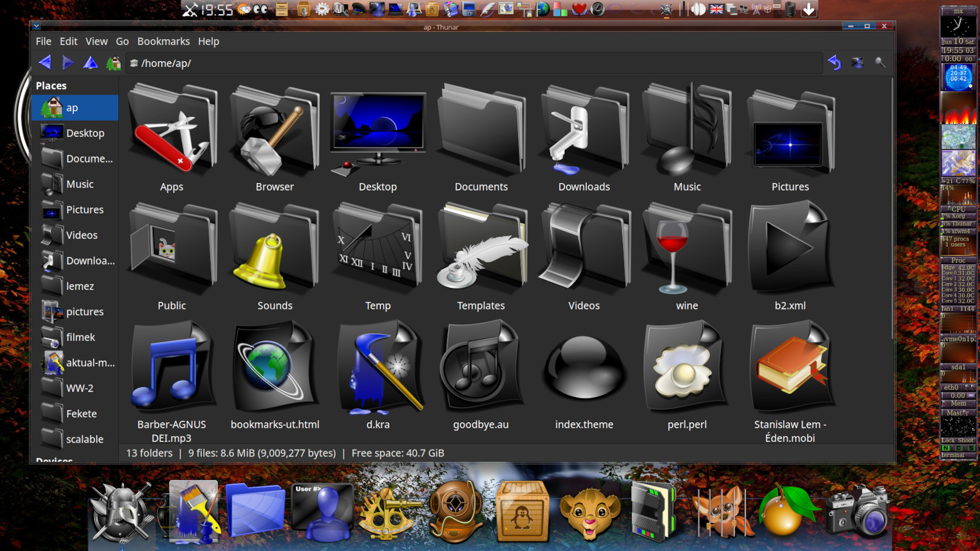The image size is (980, 551).
Task: Select Docume... in the Places sidebar
Action: click(75, 159)
